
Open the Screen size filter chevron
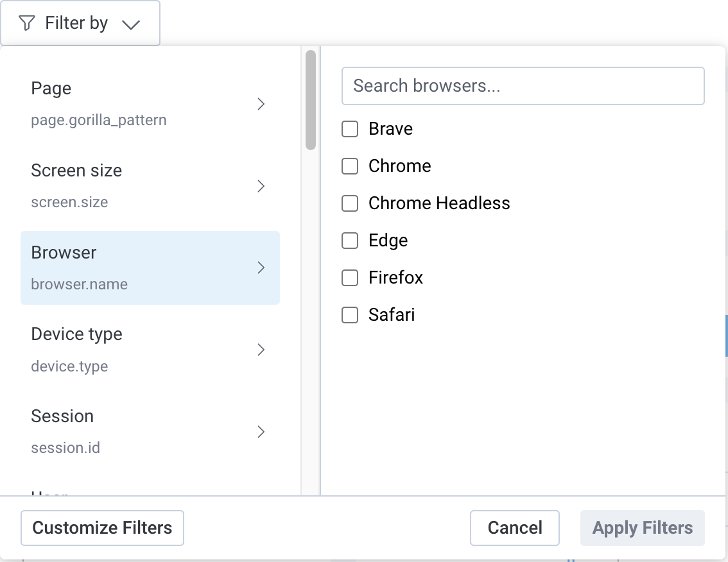tap(261, 185)
